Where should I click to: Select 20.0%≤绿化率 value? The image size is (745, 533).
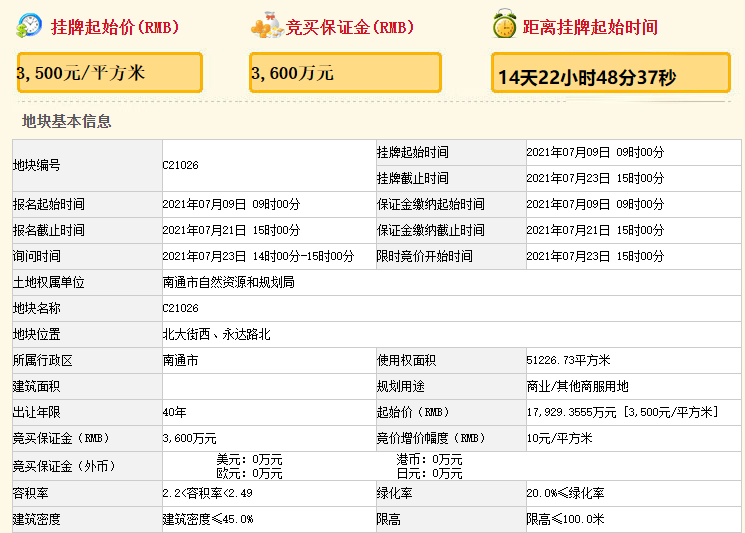565,494
